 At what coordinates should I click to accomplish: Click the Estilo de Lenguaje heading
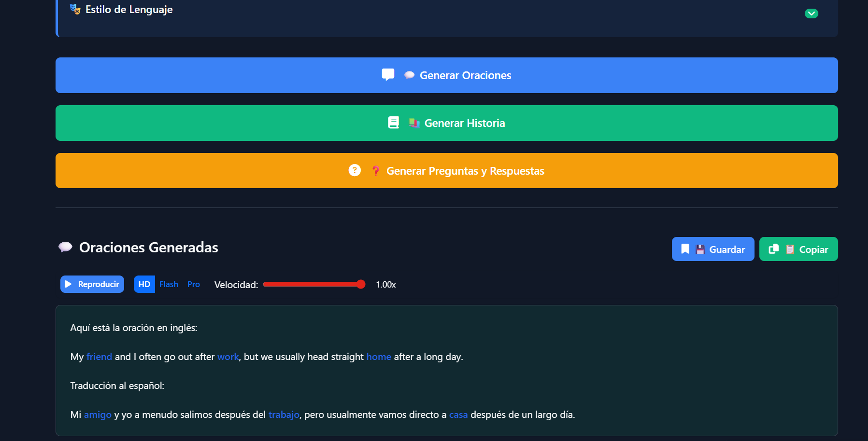click(129, 9)
